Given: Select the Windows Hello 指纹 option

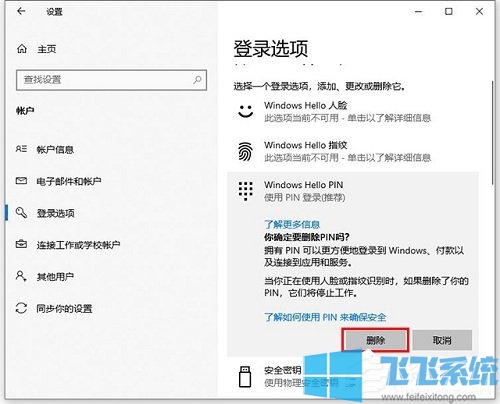Looking at the screenshot, I should pos(353,151).
